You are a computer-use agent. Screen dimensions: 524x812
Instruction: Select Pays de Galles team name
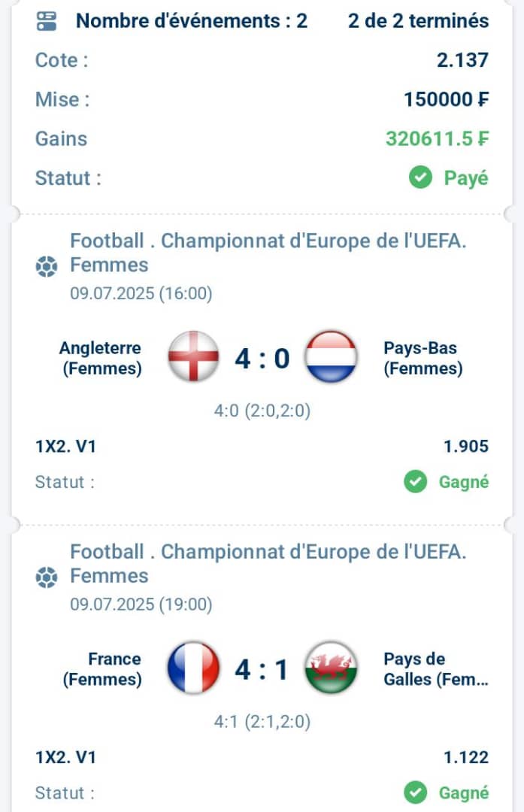point(436,668)
